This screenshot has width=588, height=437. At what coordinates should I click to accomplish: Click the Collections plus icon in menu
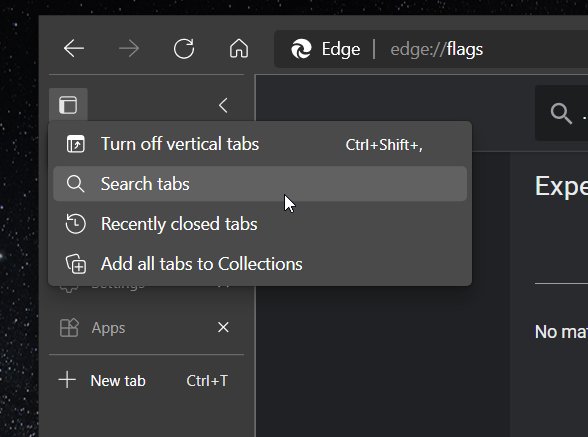[76, 264]
